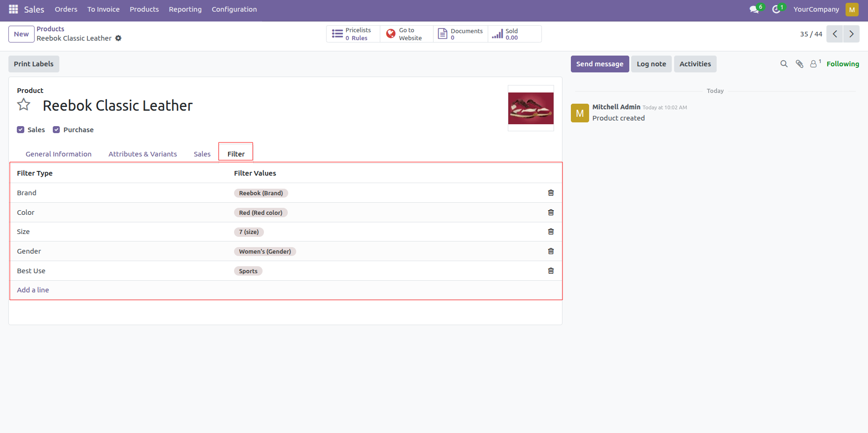Click the Following status button

843,64
